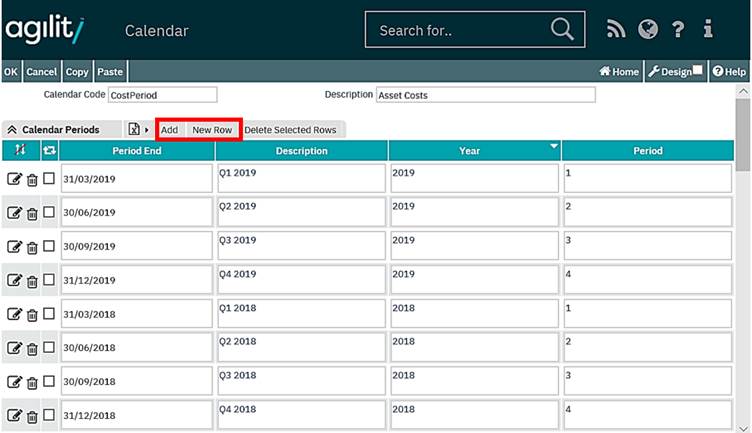Open the Year column sort dropdown arrow

[x=554, y=148]
